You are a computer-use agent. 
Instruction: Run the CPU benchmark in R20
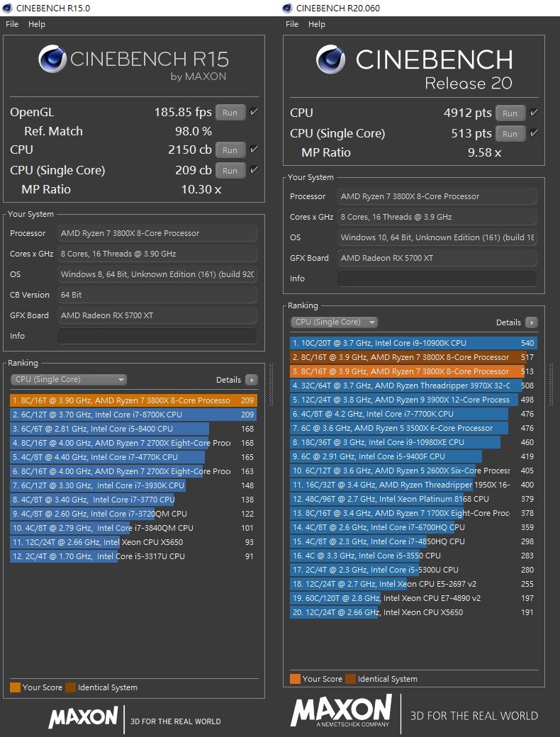coord(510,113)
